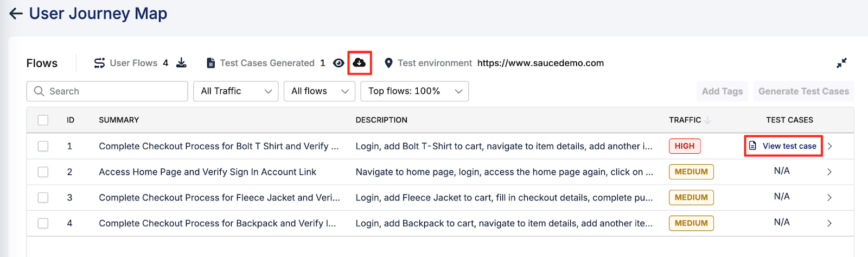This screenshot has height=257, width=868.
Task: Expand the All flows dropdown
Action: (319, 91)
